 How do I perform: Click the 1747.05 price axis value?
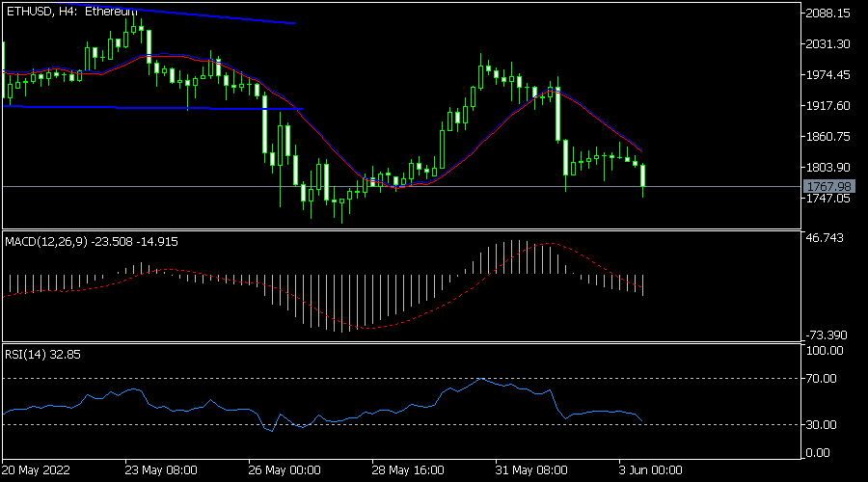tap(827, 199)
